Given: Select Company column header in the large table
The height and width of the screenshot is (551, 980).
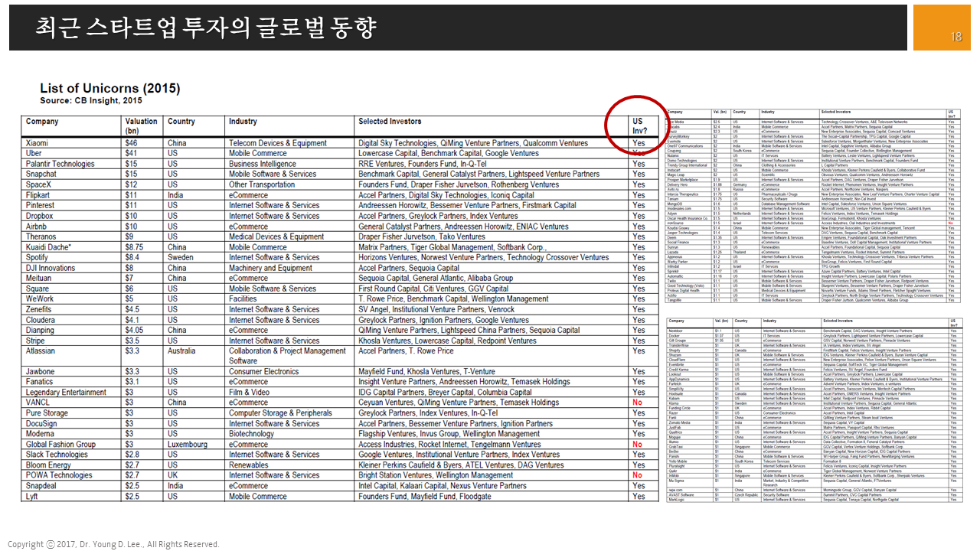Looking at the screenshot, I should point(42,122).
